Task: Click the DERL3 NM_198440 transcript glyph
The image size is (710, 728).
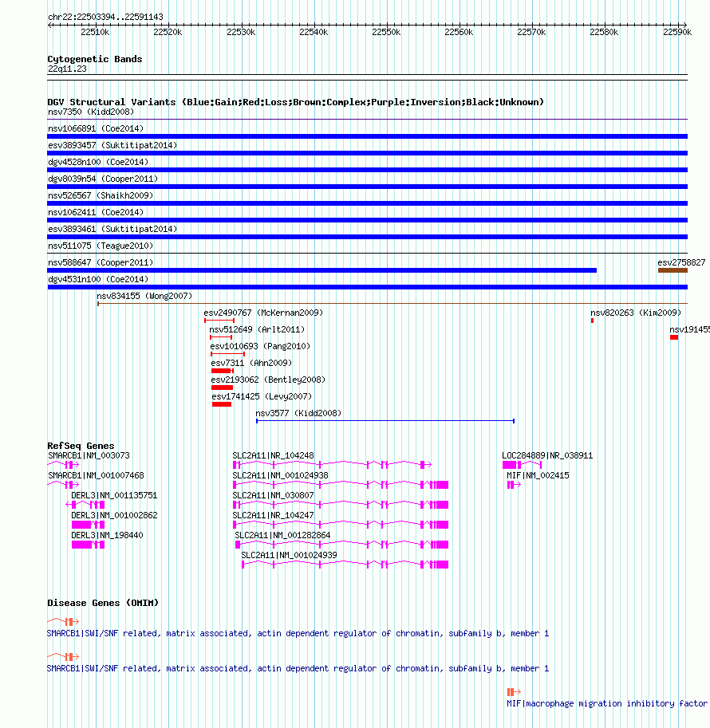Action: (88, 544)
